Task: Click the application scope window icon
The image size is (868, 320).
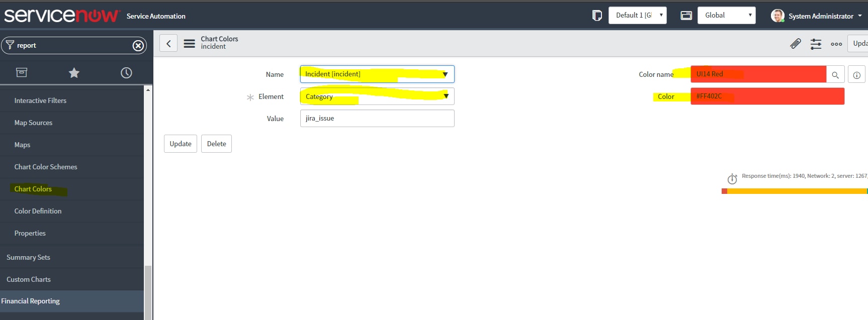Action: [686, 16]
